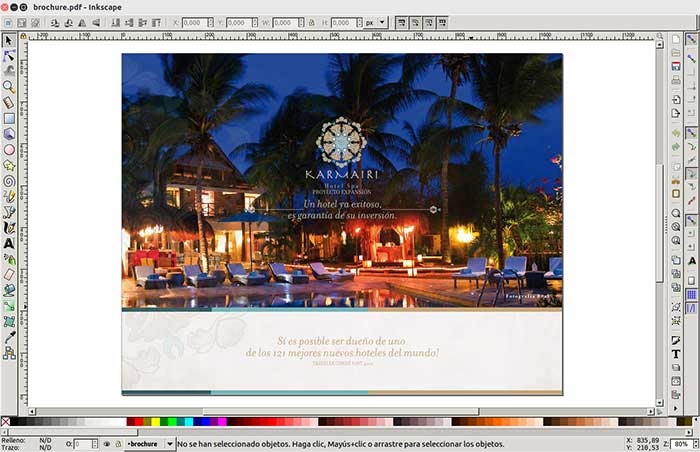Toggle move patterns with object
The image size is (700, 452).
tap(442, 22)
